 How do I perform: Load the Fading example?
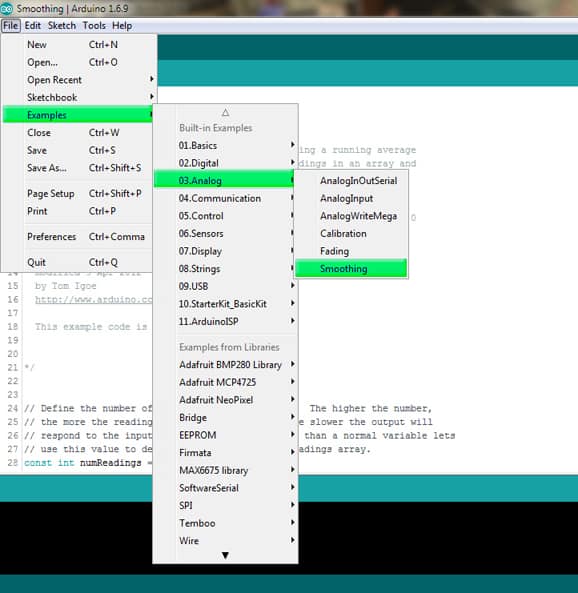[x=351, y=251]
